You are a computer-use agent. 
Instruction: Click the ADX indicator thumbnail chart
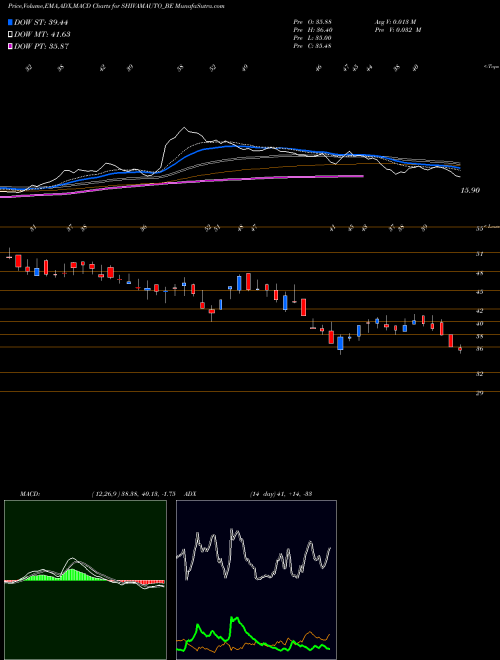256,580
